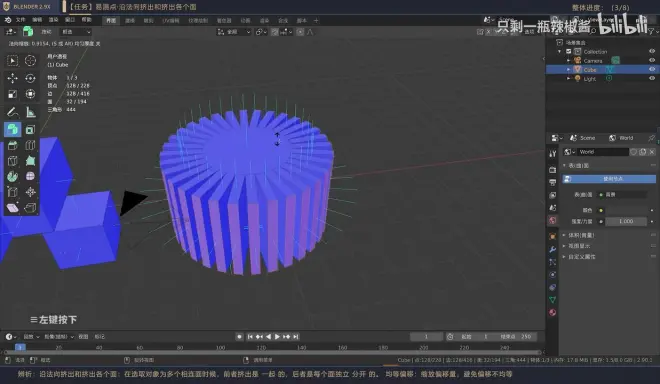Select the Move tool

(12, 78)
